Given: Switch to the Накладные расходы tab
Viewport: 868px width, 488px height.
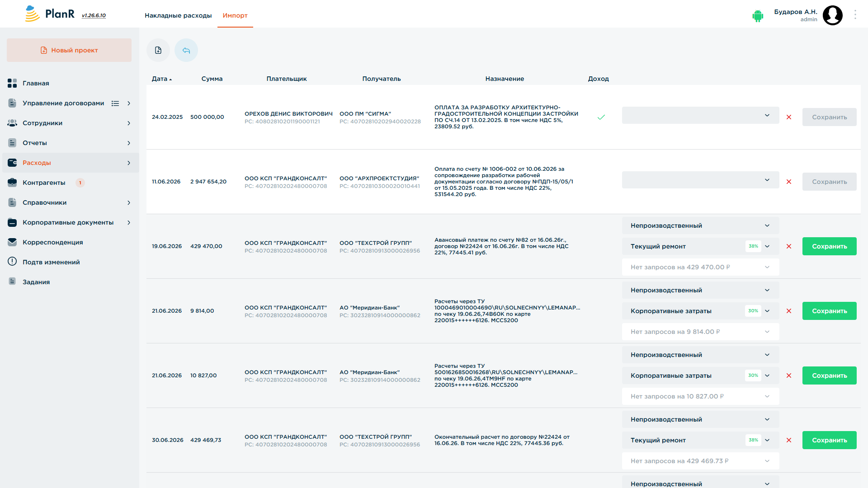Looking at the screenshot, I should [178, 15].
